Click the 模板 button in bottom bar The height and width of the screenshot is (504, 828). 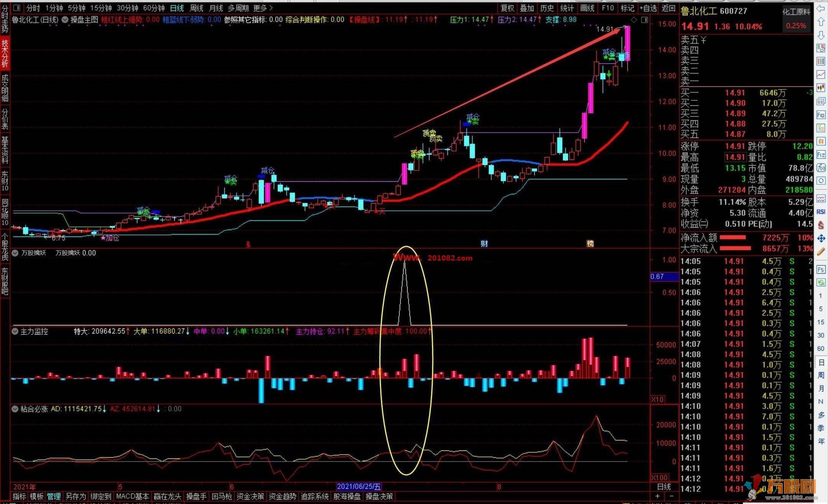pos(36,496)
